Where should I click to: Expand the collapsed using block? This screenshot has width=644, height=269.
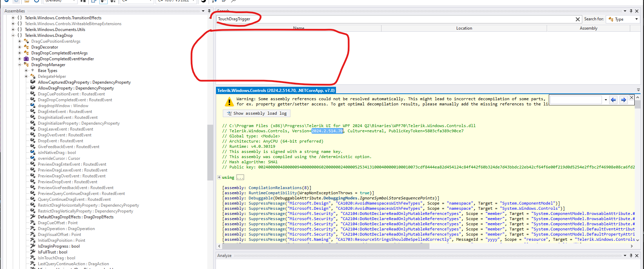[x=219, y=177]
